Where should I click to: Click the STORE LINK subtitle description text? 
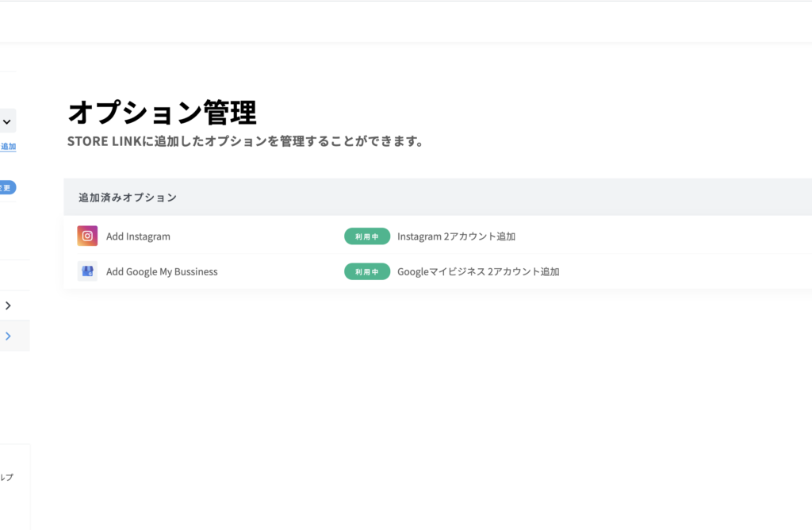tap(244, 142)
